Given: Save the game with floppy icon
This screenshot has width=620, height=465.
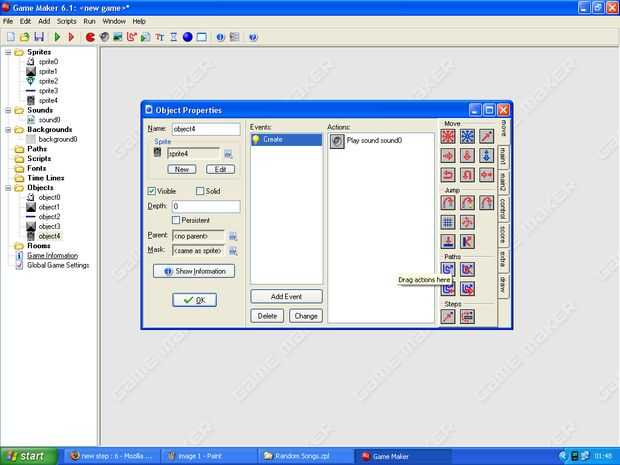Looking at the screenshot, I should [x=39, y=37].
